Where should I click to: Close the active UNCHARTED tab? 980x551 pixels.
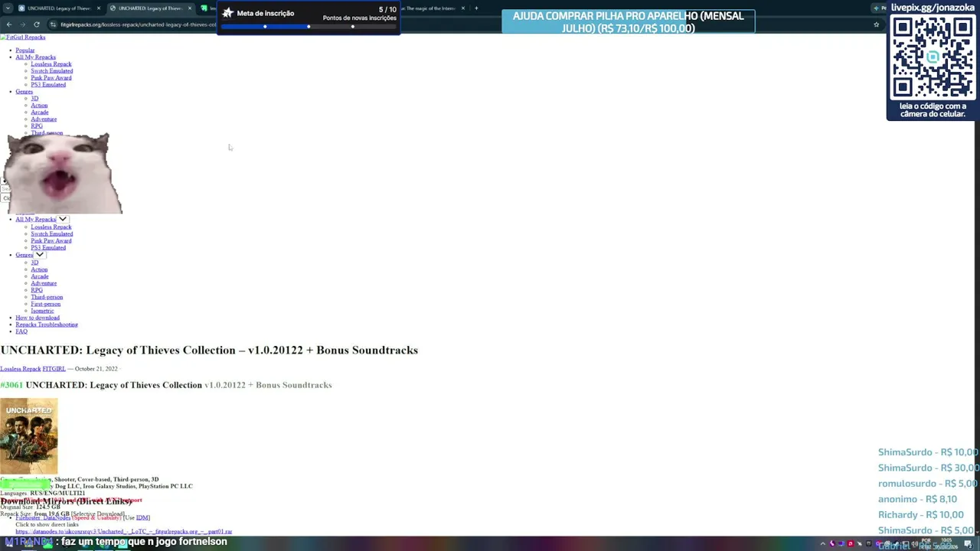coord(190,8)
